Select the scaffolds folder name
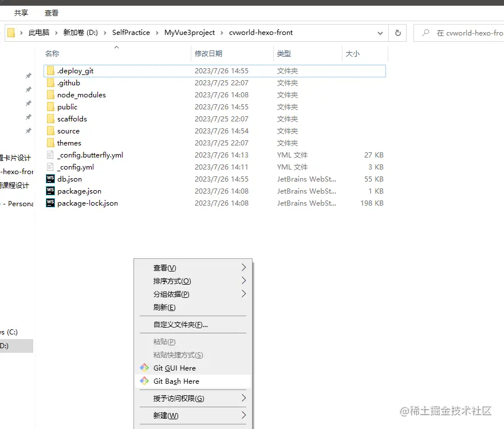 pyautogui.click(x=72, y=119)
